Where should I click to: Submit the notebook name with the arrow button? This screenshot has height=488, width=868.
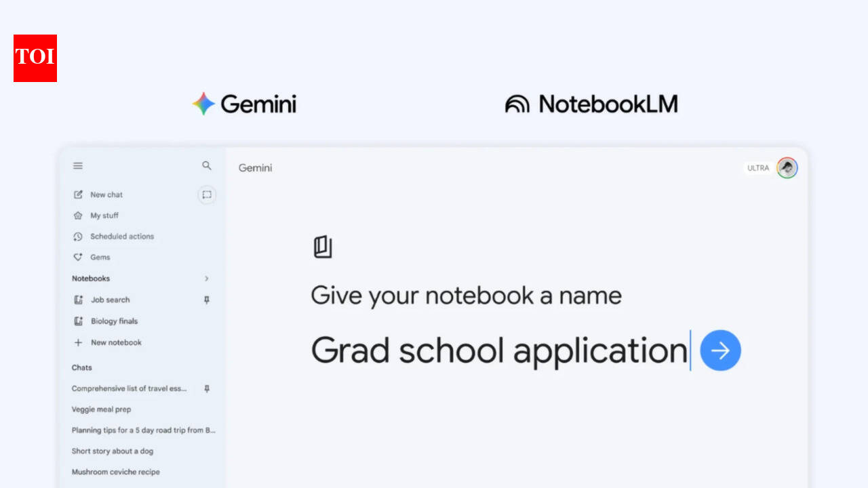click(720, 350)
